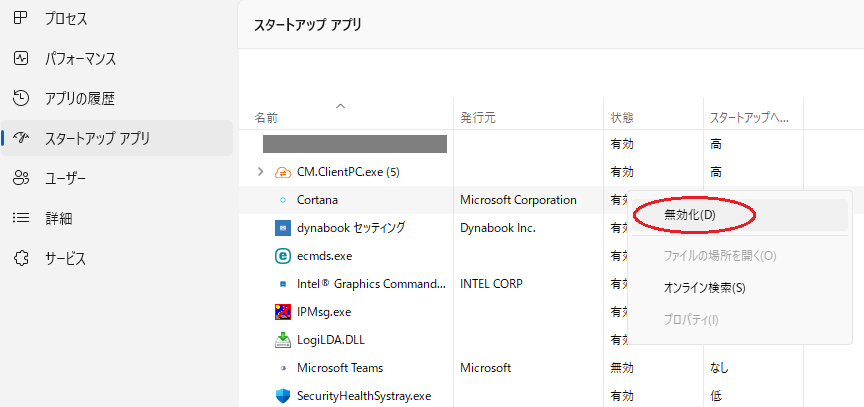Image resolution: width=864 pixels, height=407 pixels.
Task: Select the IPMsg.exe row name
Action: tap(324, 312)
